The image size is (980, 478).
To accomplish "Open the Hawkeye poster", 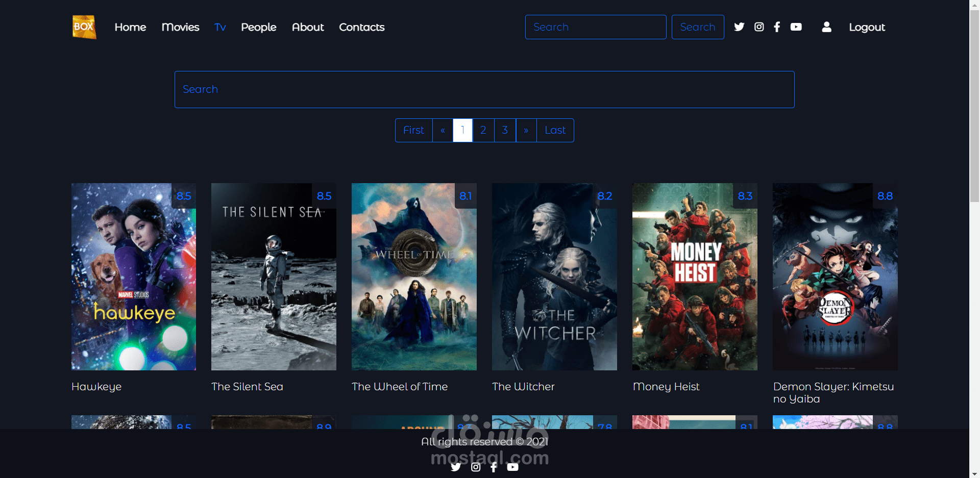I will 134,276.
